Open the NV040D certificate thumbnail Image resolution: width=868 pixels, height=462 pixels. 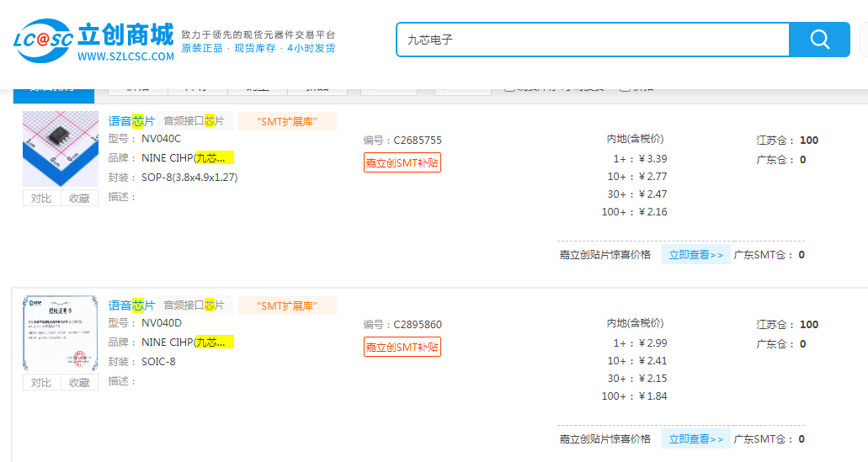[61, 333]
